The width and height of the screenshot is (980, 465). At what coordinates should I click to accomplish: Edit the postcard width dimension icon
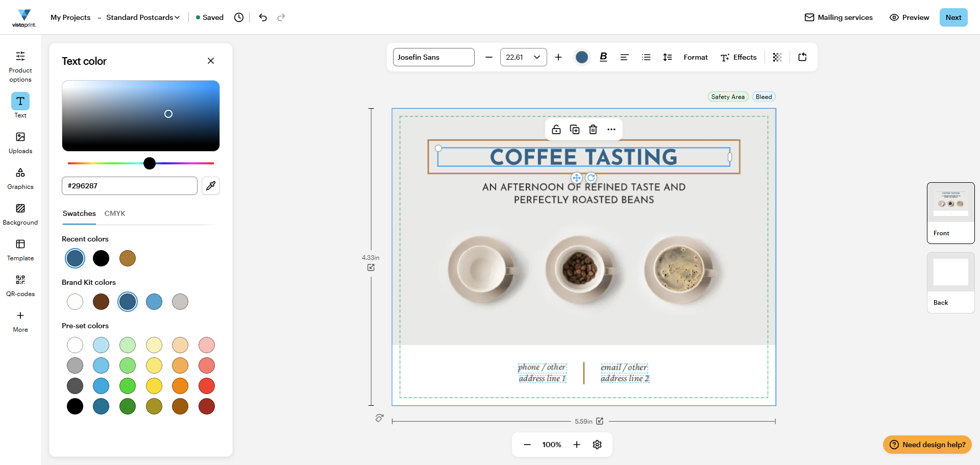pyautogui.click(x=600, y=421)
